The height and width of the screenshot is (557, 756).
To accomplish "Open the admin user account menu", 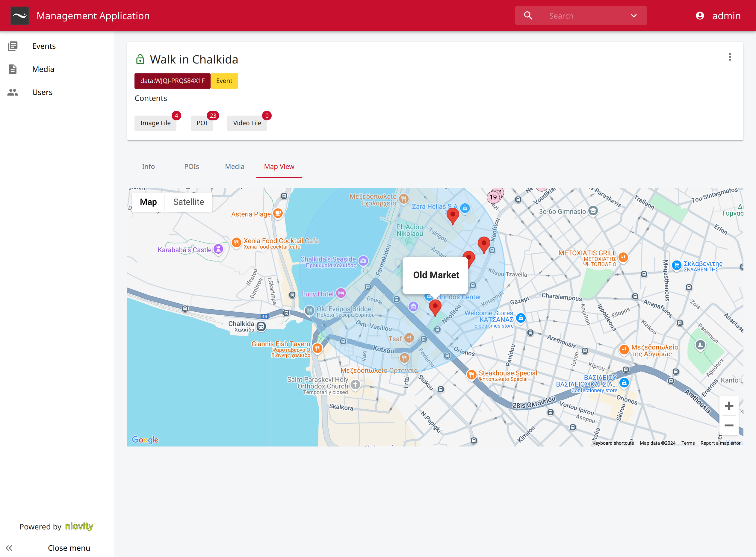I will (718, 16).
